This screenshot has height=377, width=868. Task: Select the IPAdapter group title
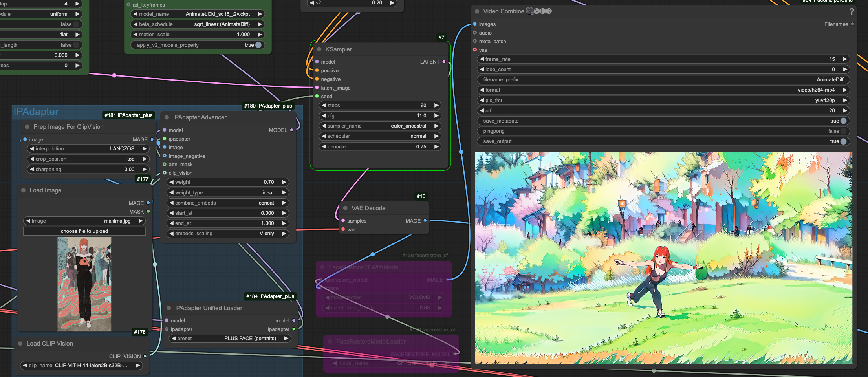(36, 112)
